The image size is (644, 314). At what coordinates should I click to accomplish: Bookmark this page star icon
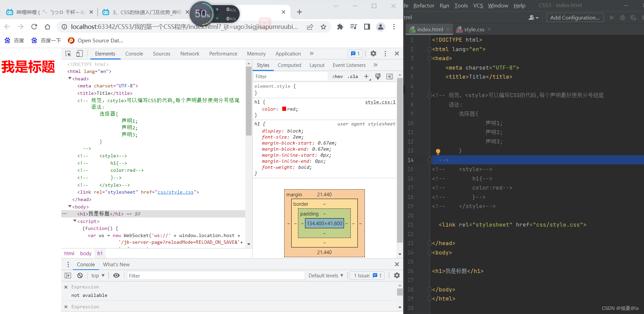point(323,27)
